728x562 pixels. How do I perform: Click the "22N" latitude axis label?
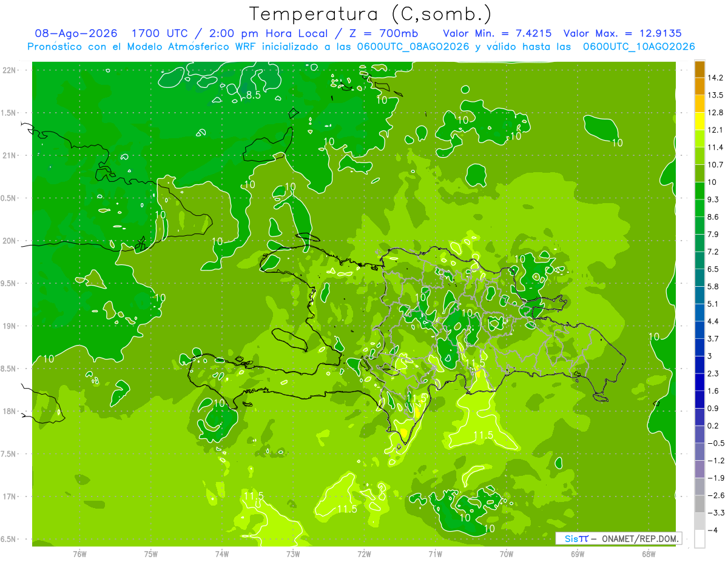tap(10, 70)
